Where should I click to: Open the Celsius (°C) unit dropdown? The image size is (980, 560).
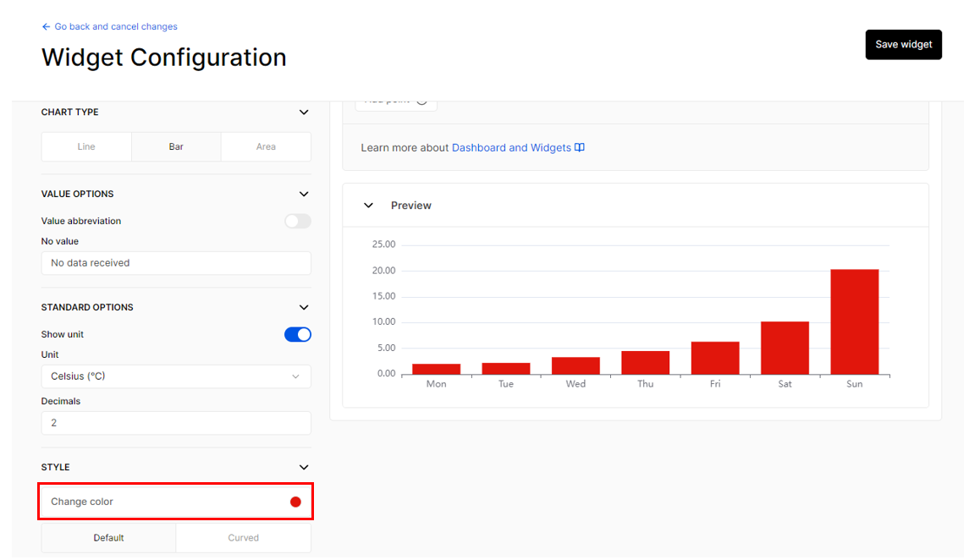click(176, 376)
